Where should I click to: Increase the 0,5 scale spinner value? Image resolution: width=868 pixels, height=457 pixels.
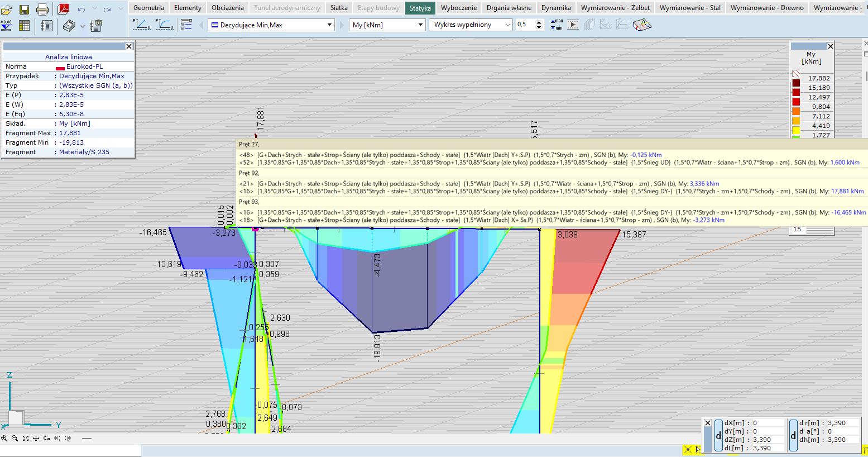539,22
